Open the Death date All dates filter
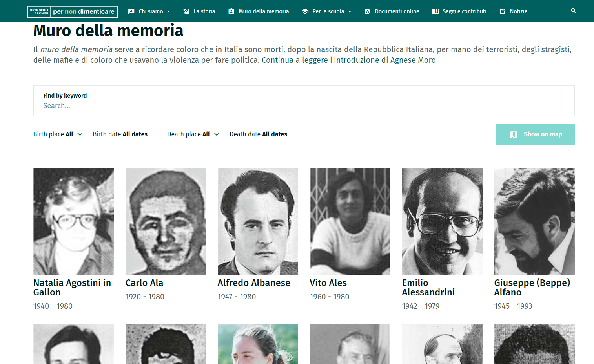This screenshot has height=364, width=594. pos(258,134)
